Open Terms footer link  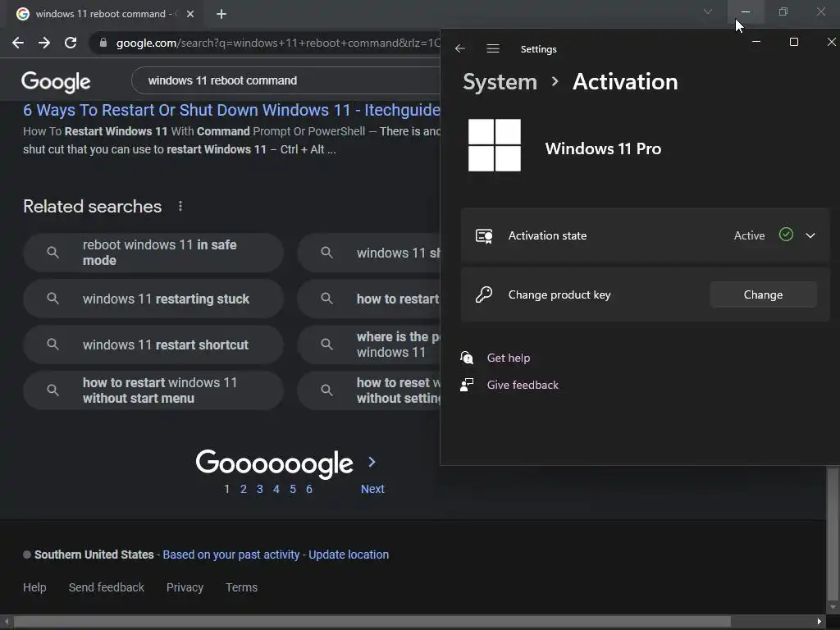[242, 587]
